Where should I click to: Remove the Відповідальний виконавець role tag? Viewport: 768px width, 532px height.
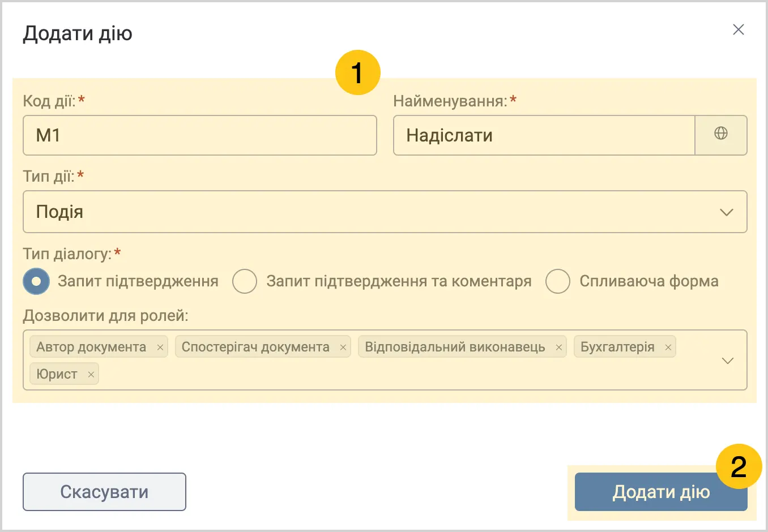tap(558, 347)
